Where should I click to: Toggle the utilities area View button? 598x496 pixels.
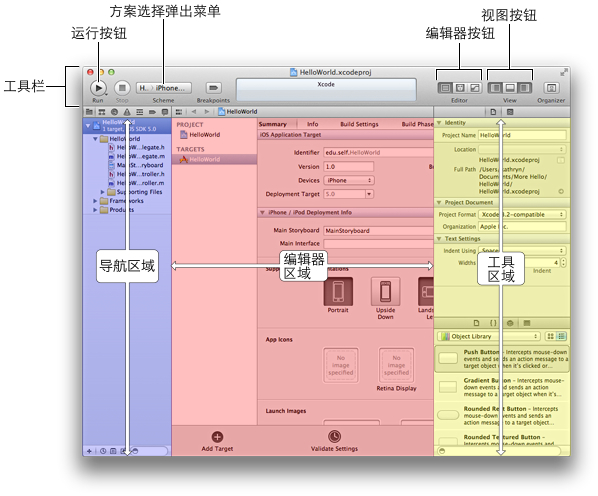click(525, 88)
